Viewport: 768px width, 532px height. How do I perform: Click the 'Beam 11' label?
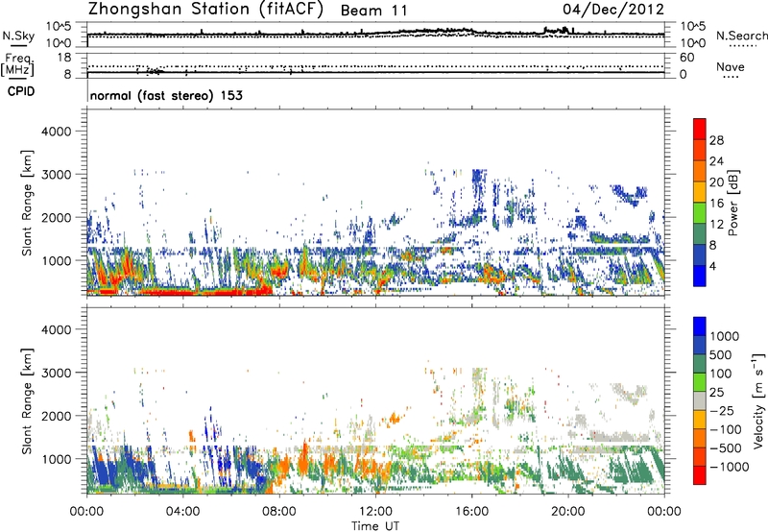pyautogui.click(x=373, y=11)
